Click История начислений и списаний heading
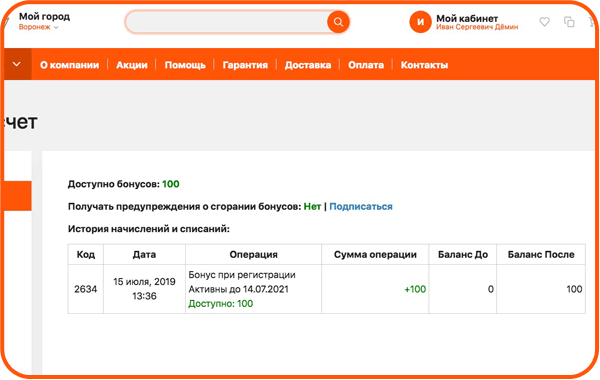600x380 pixels. [x=148, y=229]
